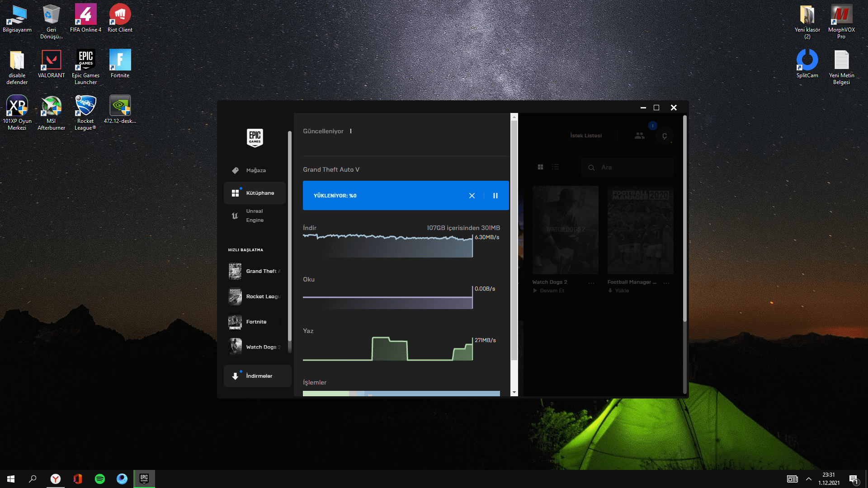The height and width of the screenshot is (488, 868).
Task: Select the Geri Dönüşüm recycle bin icon
Action: [51, 22]
